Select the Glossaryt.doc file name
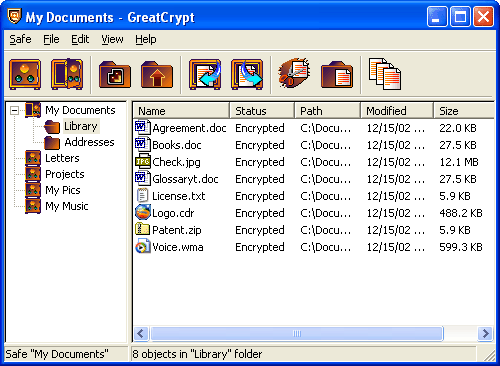 [x=185, y=179]
